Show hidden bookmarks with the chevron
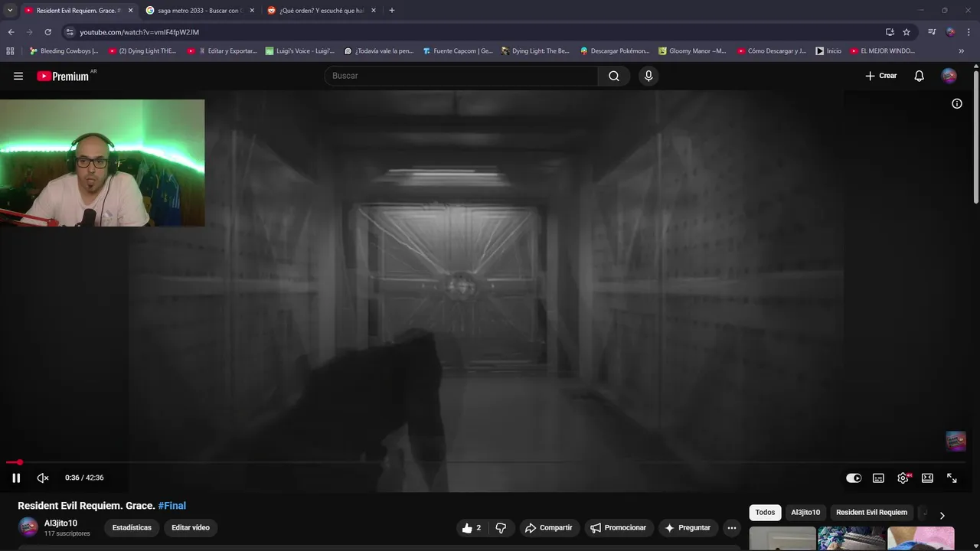 (x=962, y=51)
